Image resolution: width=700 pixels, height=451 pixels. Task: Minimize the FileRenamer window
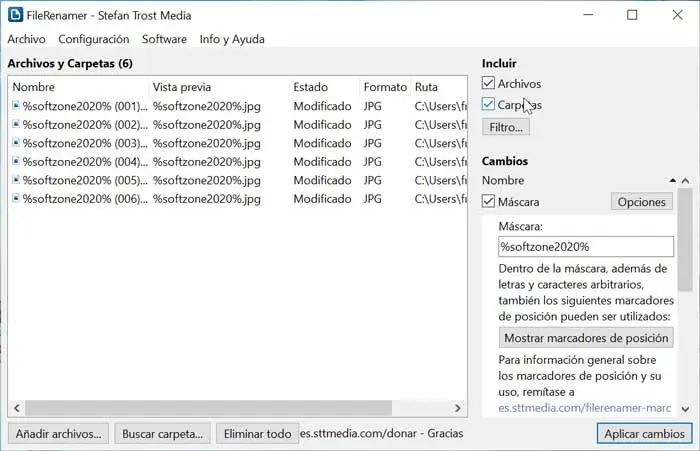coord(588,15)
